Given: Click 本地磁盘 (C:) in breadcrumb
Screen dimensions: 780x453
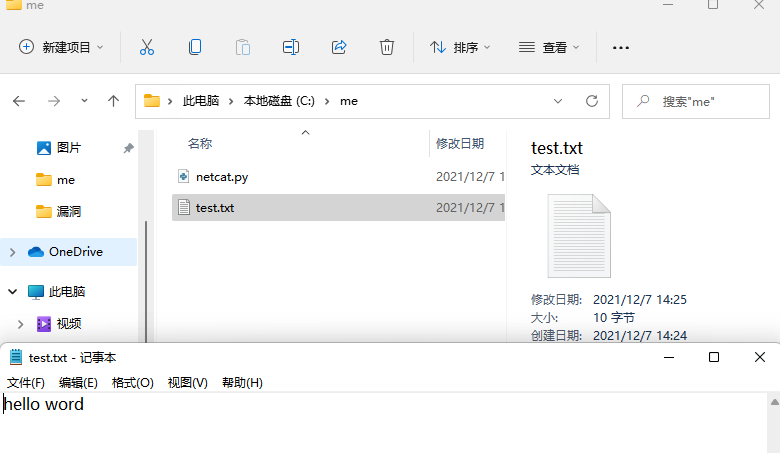Looking at the screenshot, I should (x=279, y=101).
